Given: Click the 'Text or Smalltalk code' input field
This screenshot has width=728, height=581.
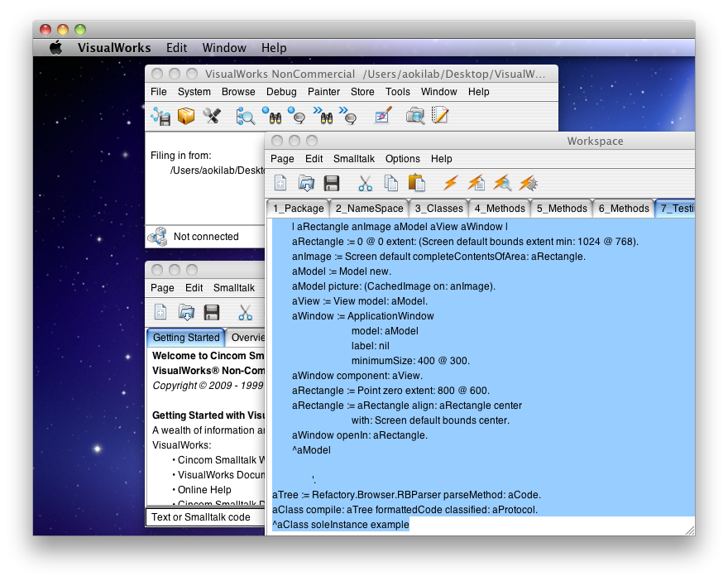Looking at the screenshot, I should click(x=205, y=517).
